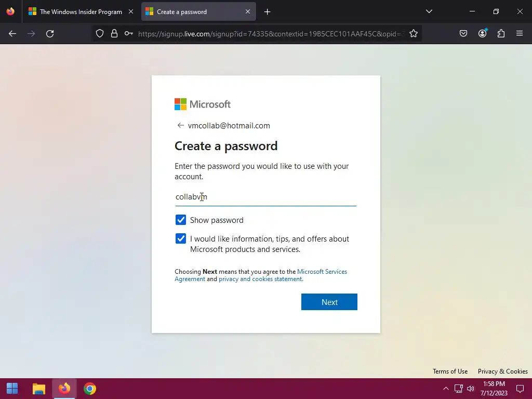532x399 pixels.
Task: Open Firefox View pinned icon
Action: 10,11
